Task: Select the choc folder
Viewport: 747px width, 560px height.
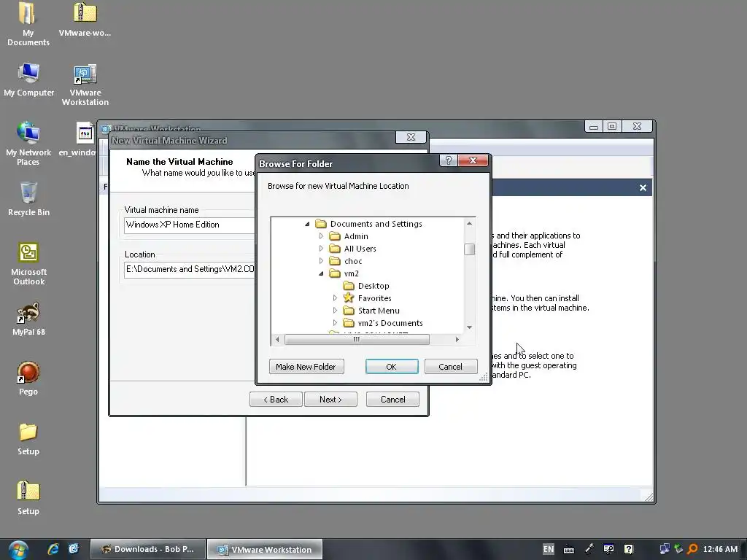Action: pos(353,261)
